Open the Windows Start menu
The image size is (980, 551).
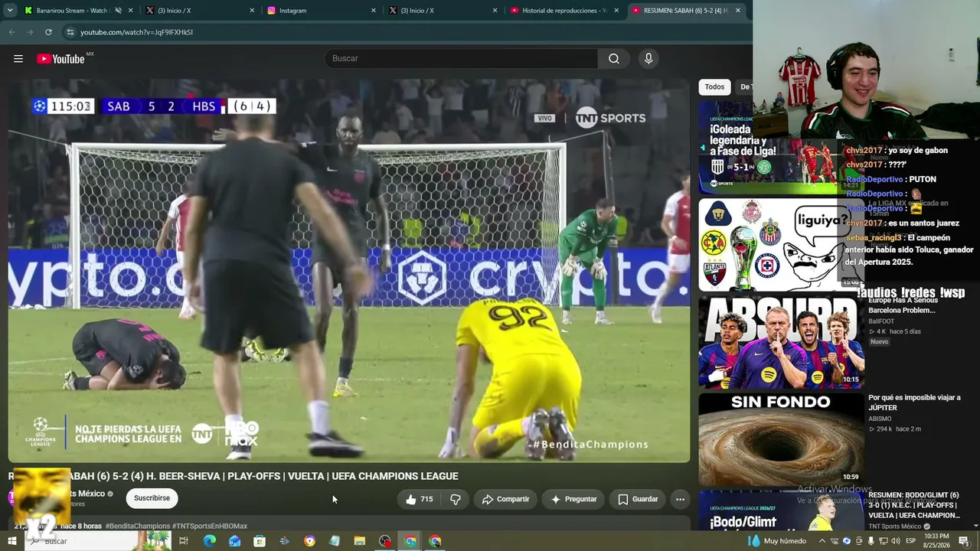click(x=11, y=541)
